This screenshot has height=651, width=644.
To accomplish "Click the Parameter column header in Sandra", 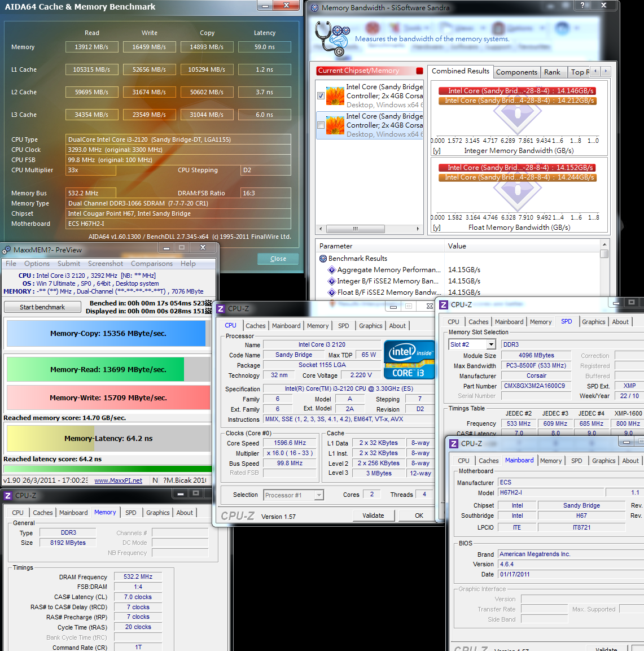I will (380, 246).
